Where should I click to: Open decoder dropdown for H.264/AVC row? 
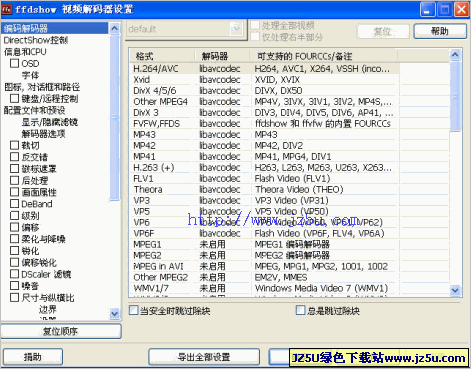tap(220, 69)
